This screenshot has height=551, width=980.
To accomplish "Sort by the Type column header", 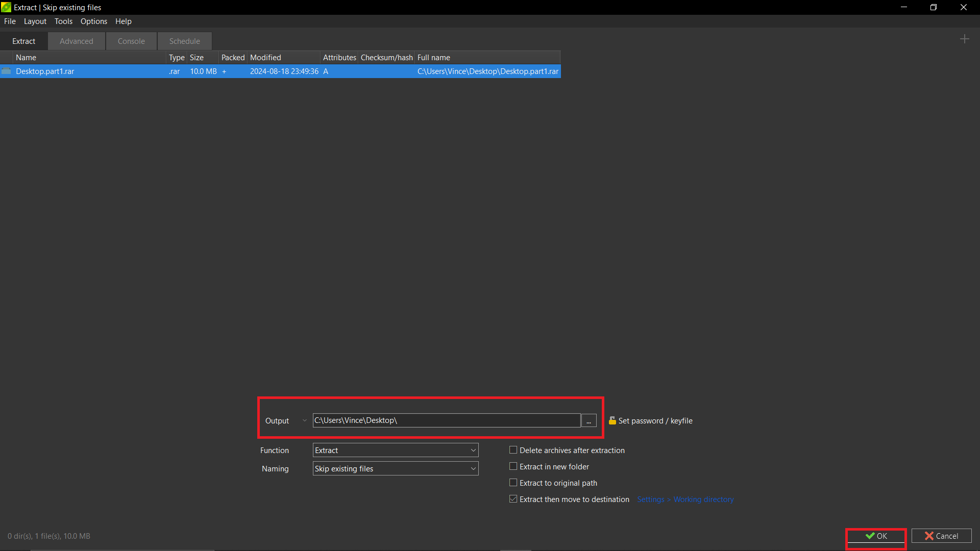I will pos(177,58).
